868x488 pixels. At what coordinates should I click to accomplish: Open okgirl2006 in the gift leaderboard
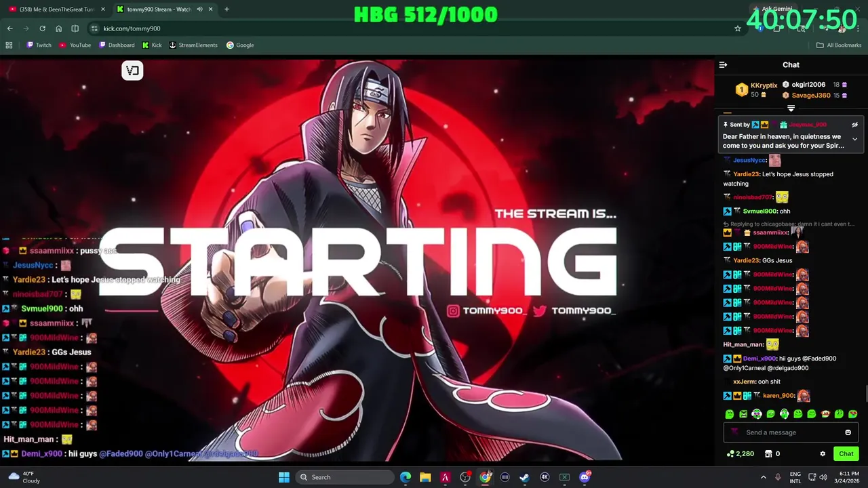[x=808, y=85]
